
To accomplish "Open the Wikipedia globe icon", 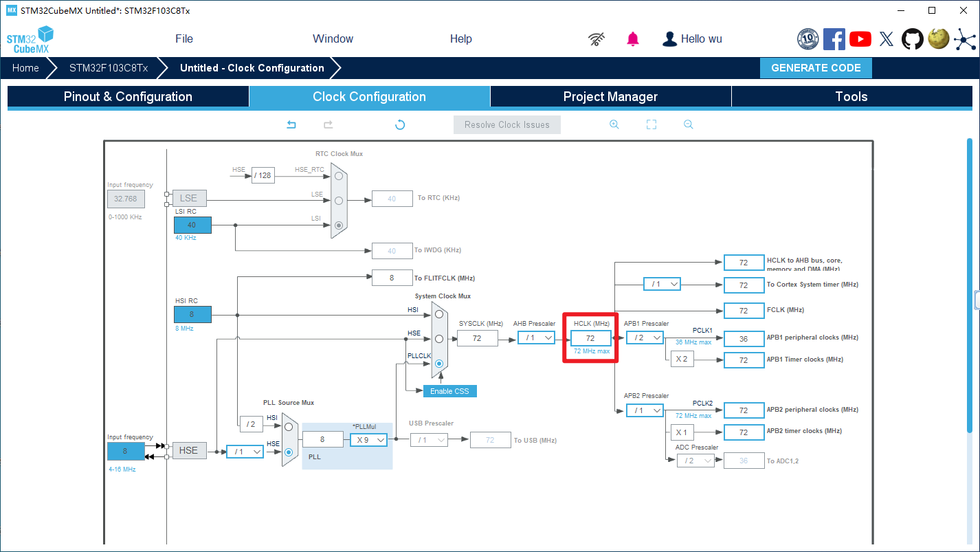I will (939, 38).
